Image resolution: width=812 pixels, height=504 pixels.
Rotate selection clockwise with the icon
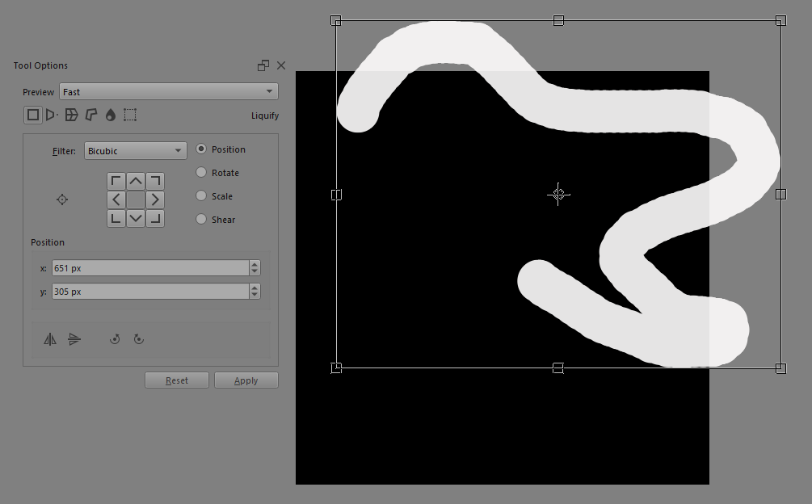(x=139, y=339)
